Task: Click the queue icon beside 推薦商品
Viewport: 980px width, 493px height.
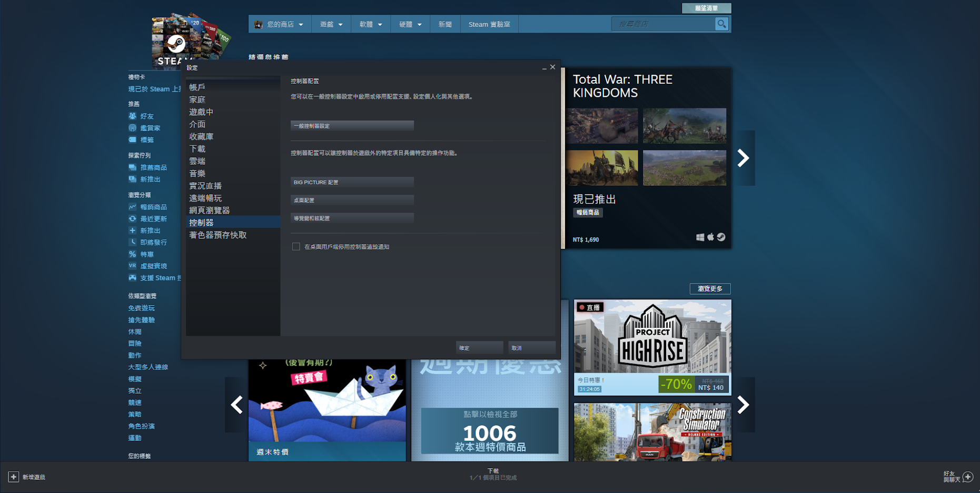Action: tap(133, 167)
